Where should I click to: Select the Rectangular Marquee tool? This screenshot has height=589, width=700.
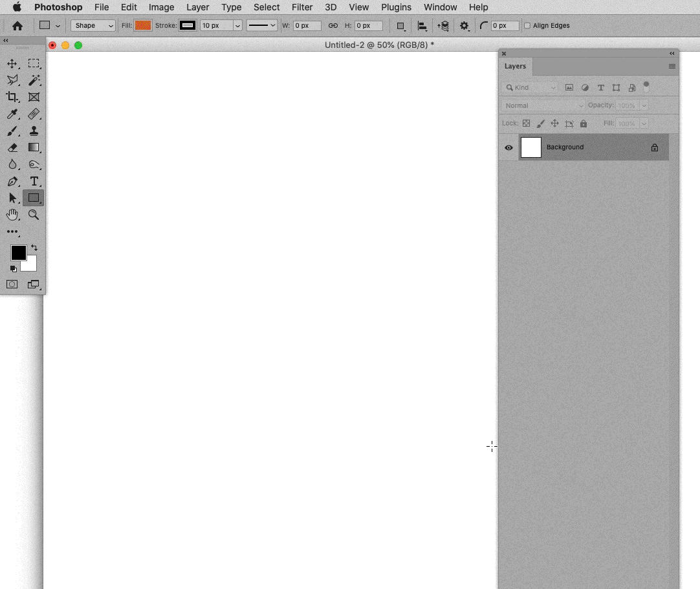tap(34, 63)
